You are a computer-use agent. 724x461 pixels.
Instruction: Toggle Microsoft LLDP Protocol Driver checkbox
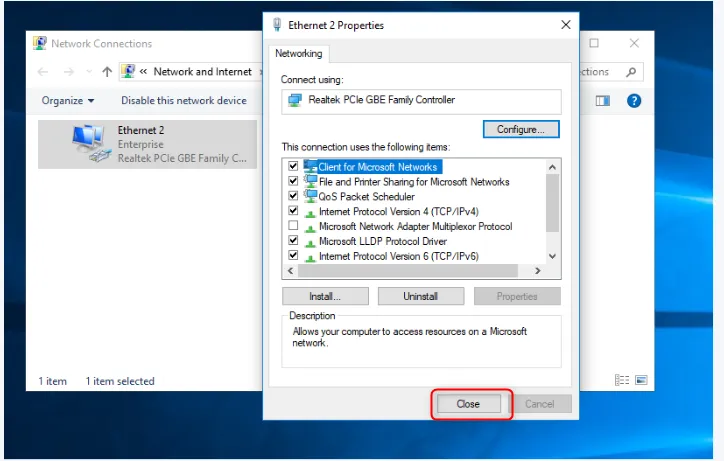(x=293, y=240)
